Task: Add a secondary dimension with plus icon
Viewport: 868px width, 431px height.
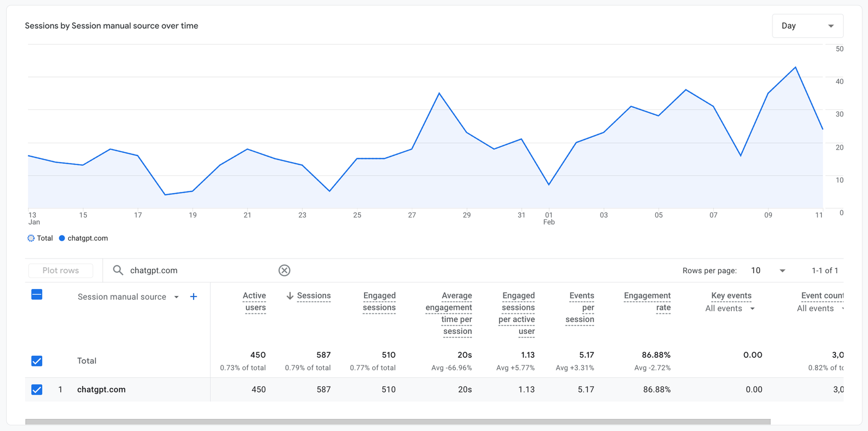Action: (x=194, y=297)
